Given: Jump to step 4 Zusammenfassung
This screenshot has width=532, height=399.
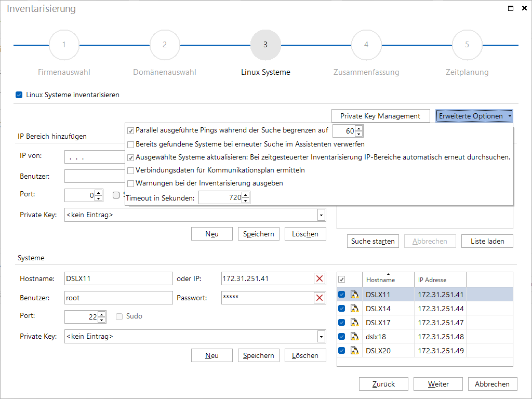Looking at the screenshot, I should point(366,45).
